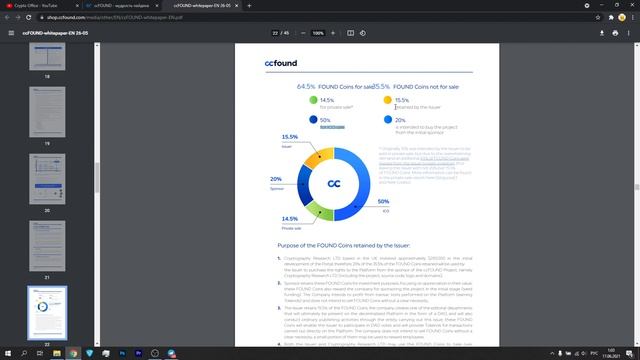Open page 19 thumbnail
Viewport: 640px width, 360px height.
[47, 112]
